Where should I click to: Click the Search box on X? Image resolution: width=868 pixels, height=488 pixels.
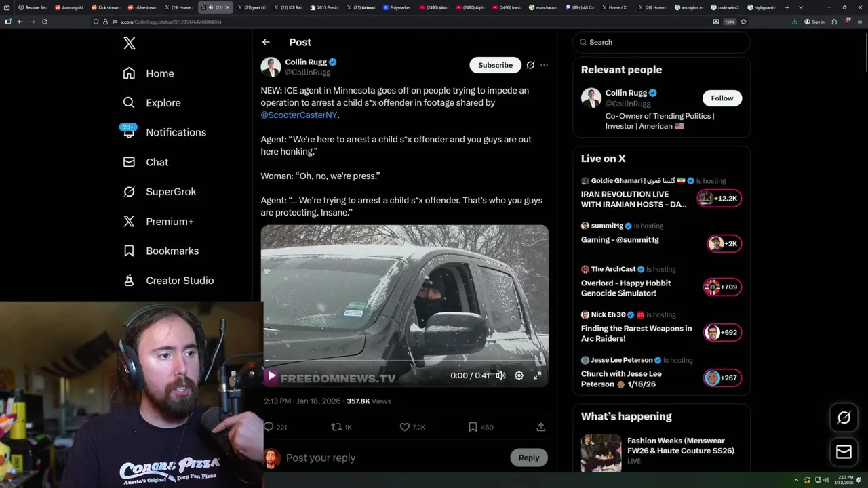[661, 42]
